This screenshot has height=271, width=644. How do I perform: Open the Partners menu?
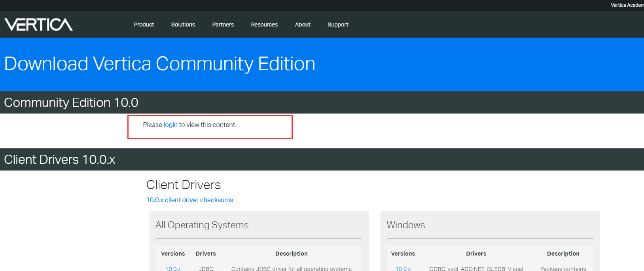[x=223, y=25]
